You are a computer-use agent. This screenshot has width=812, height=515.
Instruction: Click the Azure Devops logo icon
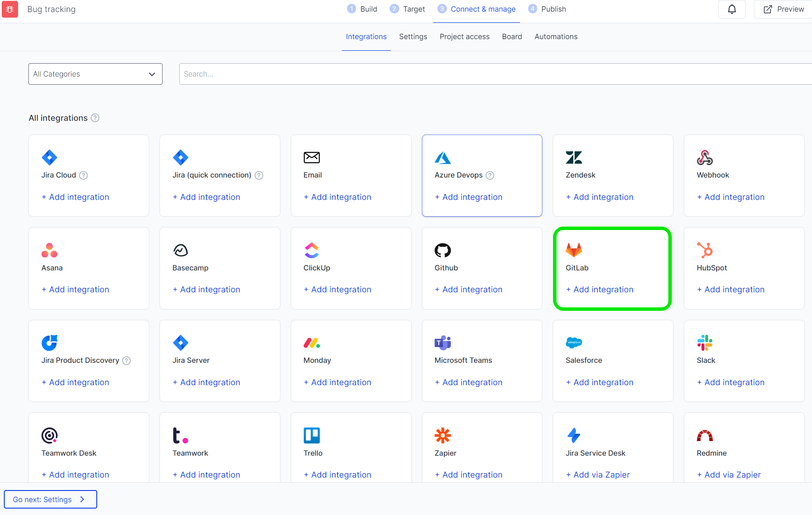443,158
